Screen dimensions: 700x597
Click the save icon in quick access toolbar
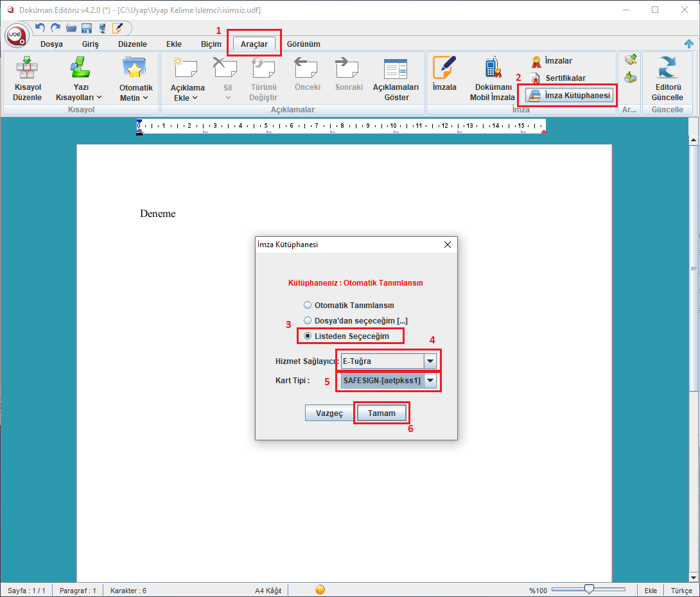coord(86,28)
